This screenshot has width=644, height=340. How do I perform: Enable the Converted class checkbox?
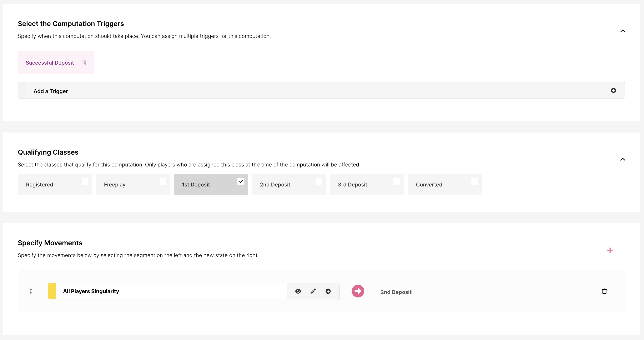coord(474,181)
